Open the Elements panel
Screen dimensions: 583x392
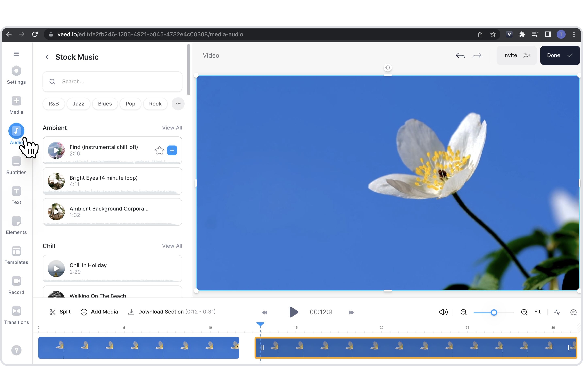click(x=16, y=225)
